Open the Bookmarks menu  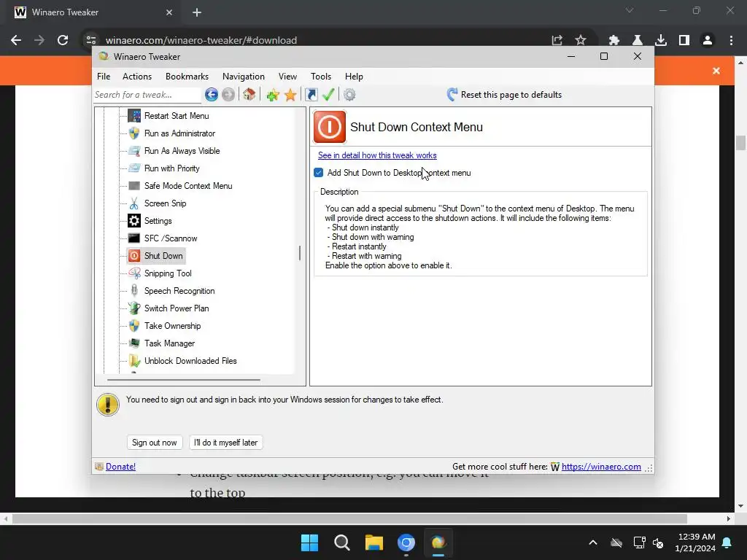pos(187,77)
